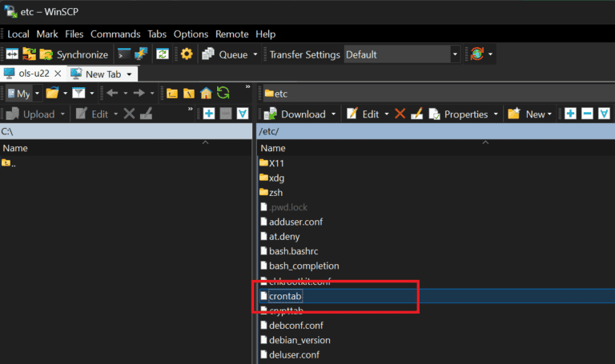The width and height of the screenshot is (615, 364).
Task: Click local panel Edit button
Action: [x=92, y=114]
